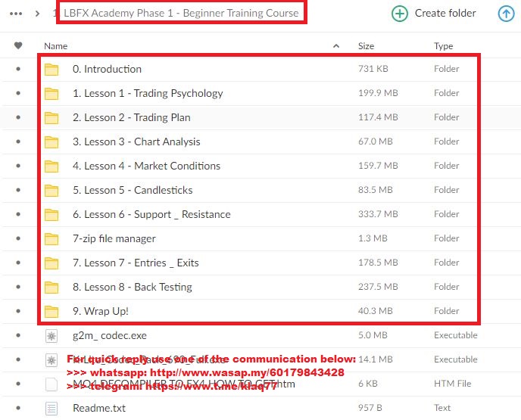This screenshot has height=420, width=521.
Task: Toggle favorite dot for Trading Psychology row
Action: pos(18,93)
